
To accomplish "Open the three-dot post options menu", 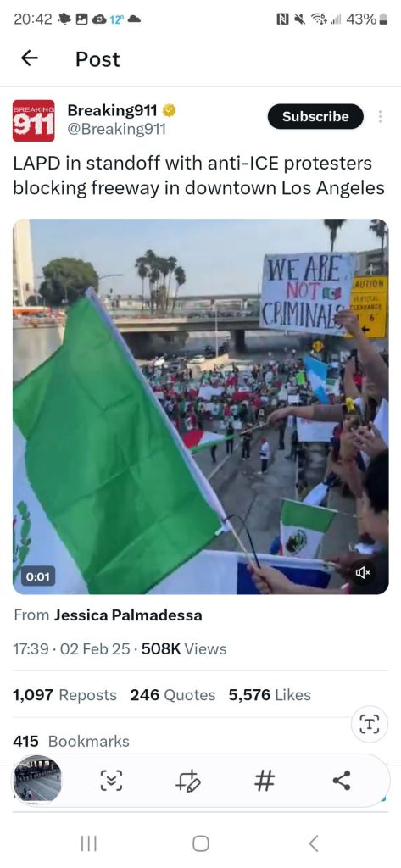I will 380,117.
